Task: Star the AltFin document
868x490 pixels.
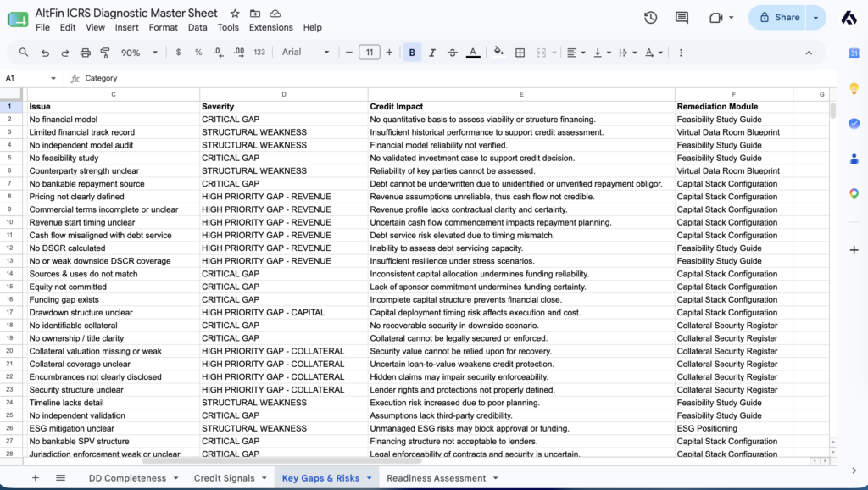Action: (236, 14)
